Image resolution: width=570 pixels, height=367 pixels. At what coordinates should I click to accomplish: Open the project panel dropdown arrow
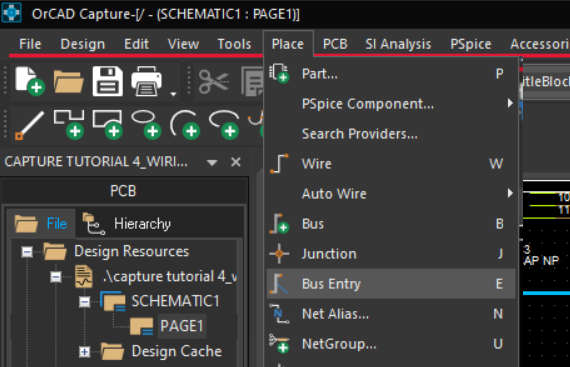[x=212, y=162]
